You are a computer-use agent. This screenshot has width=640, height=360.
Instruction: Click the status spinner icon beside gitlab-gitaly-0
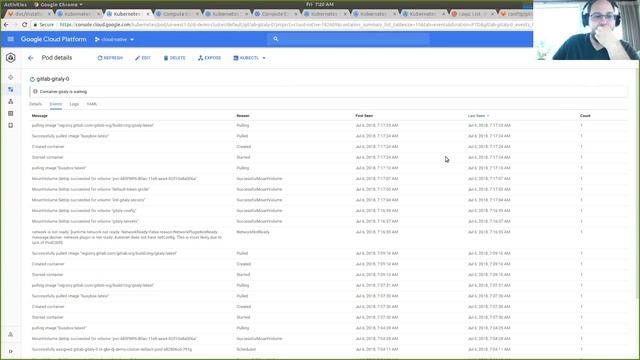pyautogui.click(x=32, y=79)
